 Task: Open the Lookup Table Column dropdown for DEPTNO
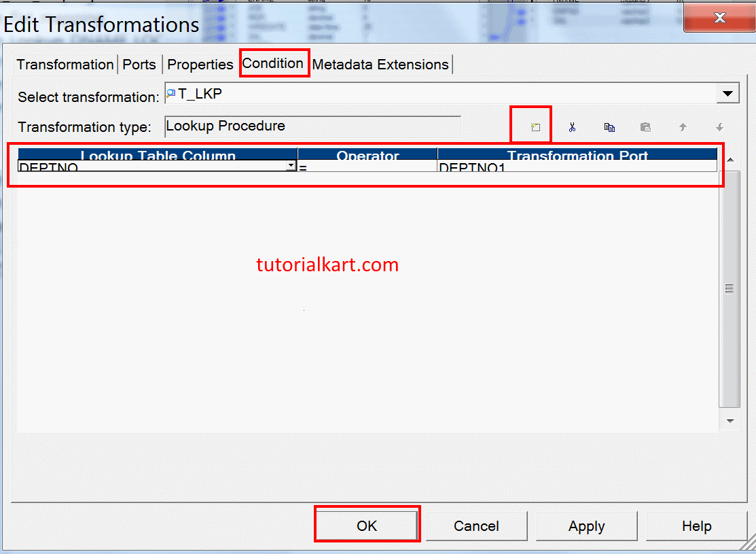292,165
